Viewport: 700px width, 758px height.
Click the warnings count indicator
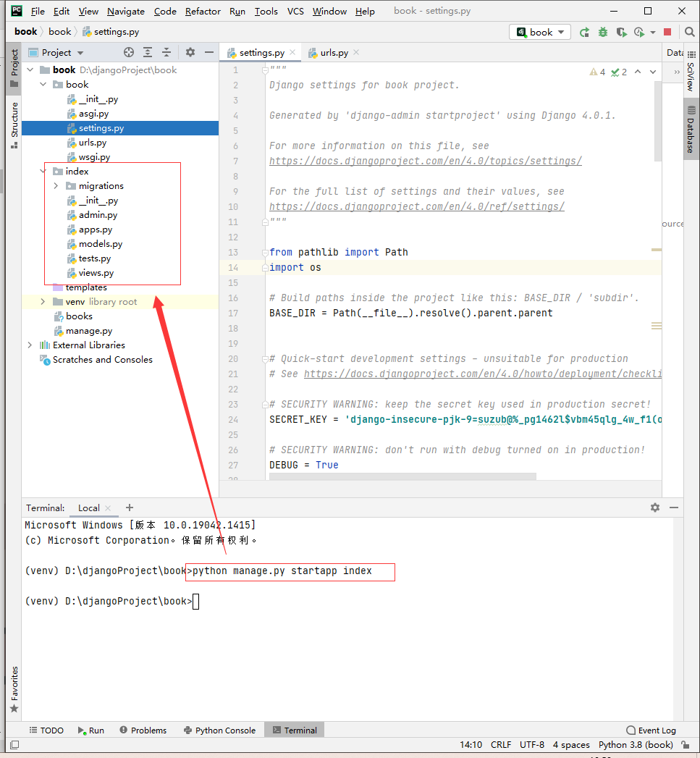[597, 72]
